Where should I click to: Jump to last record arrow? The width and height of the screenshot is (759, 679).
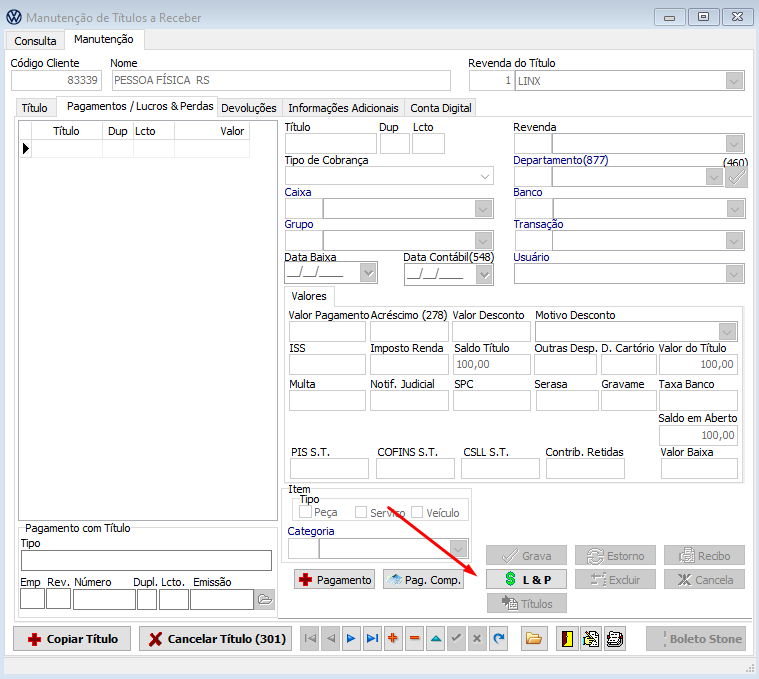(x=372, y=639)
